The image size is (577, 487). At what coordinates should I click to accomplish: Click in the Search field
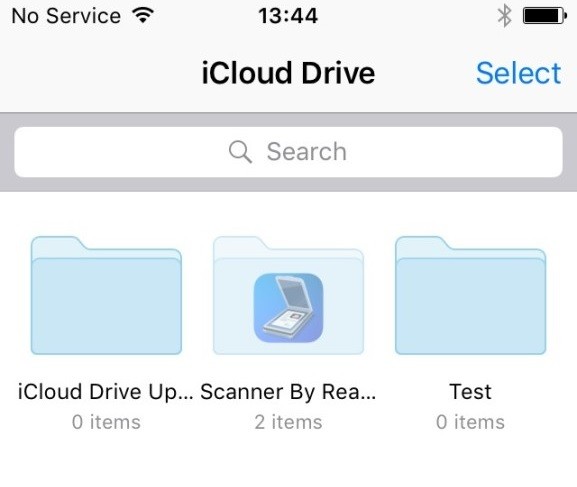tap(288, 152)
